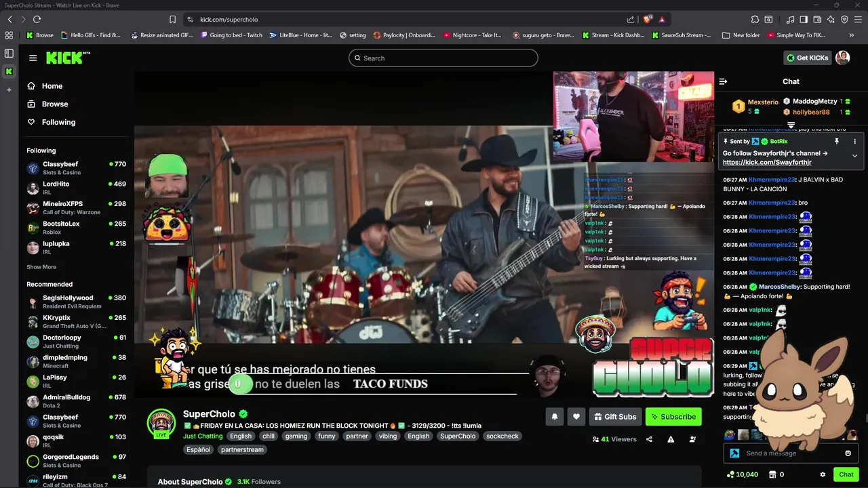
Task: Open the channel points shop icon
Action: 773,474
